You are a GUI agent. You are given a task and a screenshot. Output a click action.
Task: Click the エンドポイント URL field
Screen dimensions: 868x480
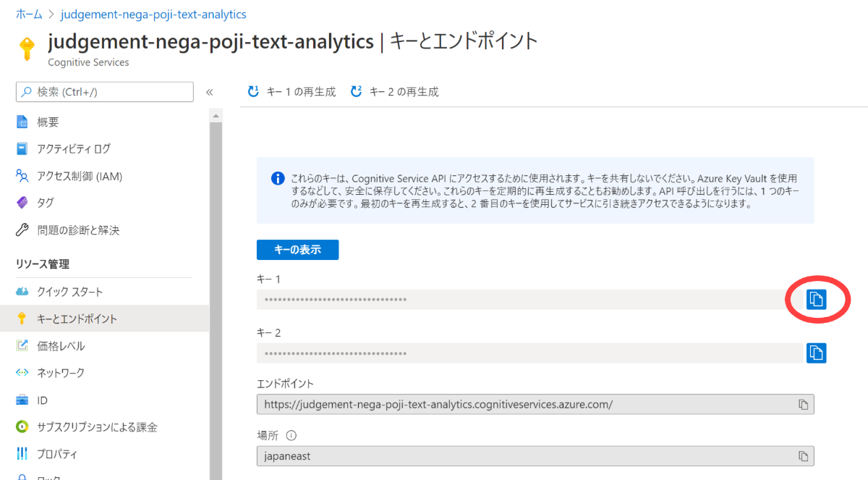point(535,403)
